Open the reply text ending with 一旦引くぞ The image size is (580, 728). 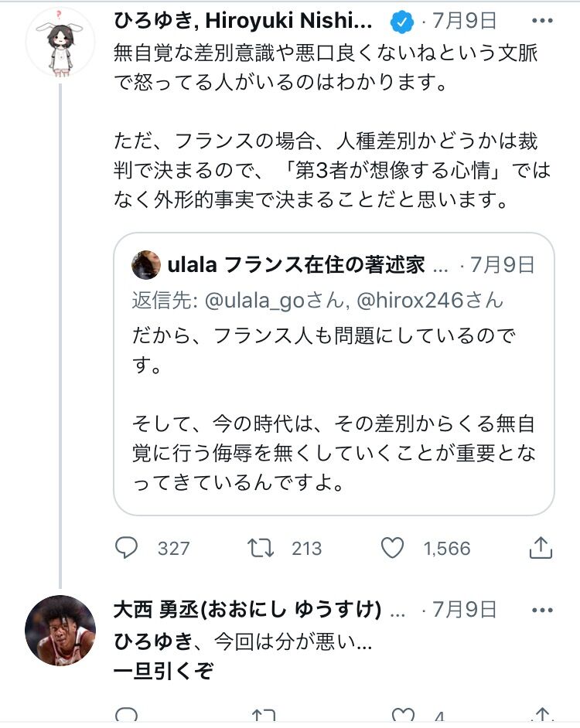click(163, 671)
